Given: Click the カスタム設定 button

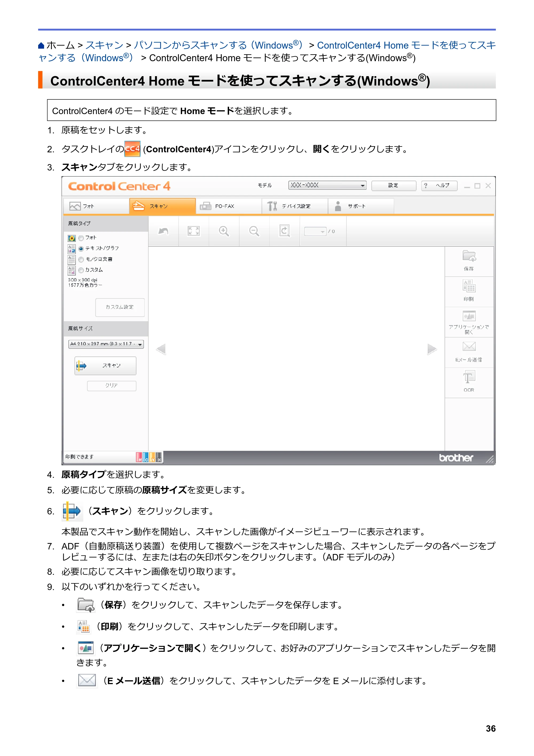Looking at the screenshot, I should click(120, 307).
